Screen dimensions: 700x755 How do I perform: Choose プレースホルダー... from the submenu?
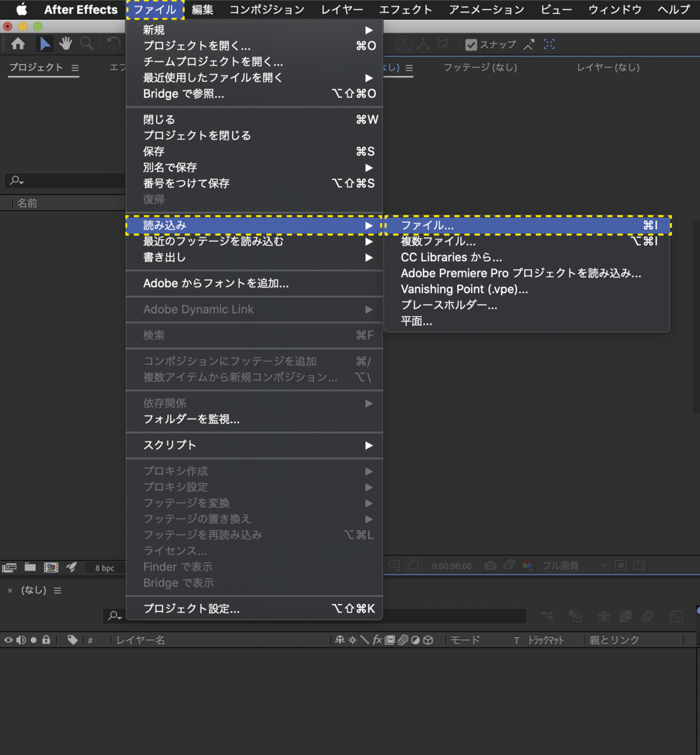point(527,305)
